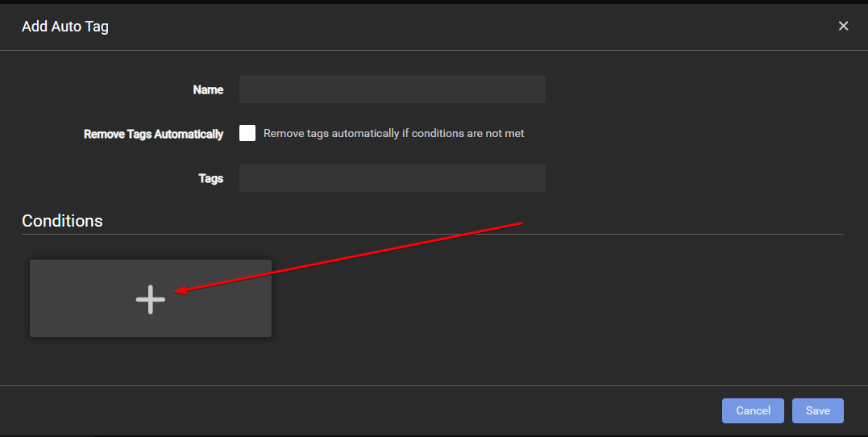
Task: Click the red arrow's tip annotation
Action: [177, 292]
